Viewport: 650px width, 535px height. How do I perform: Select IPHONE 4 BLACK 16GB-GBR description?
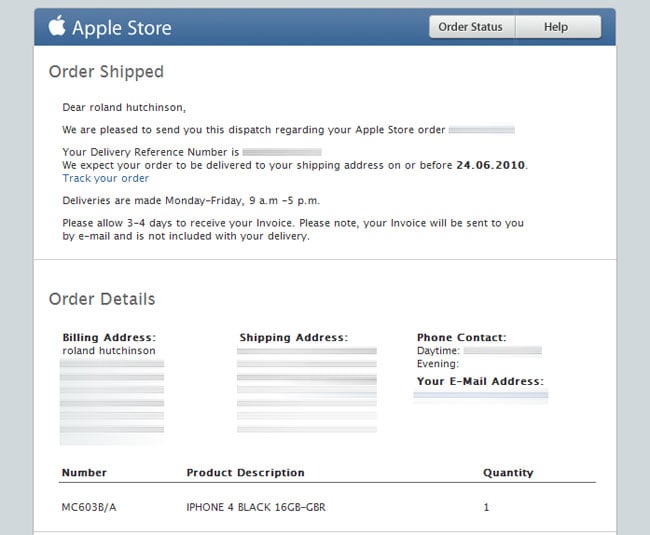[x=256, y=507]
